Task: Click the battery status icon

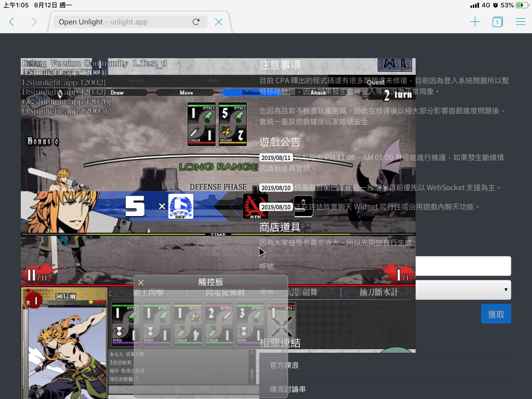Action: coord(522,5)
